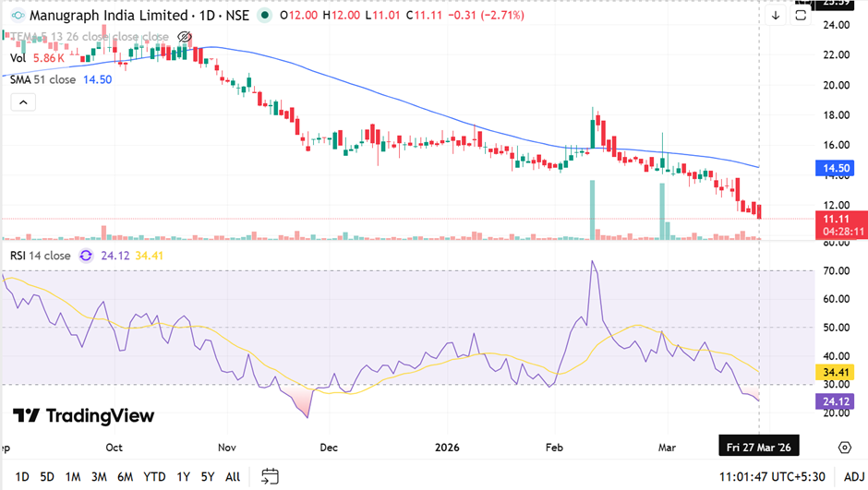Show the 5Y range
Image resolution: width=868 pixels, height=490 pixels.
tap(208, 476)
